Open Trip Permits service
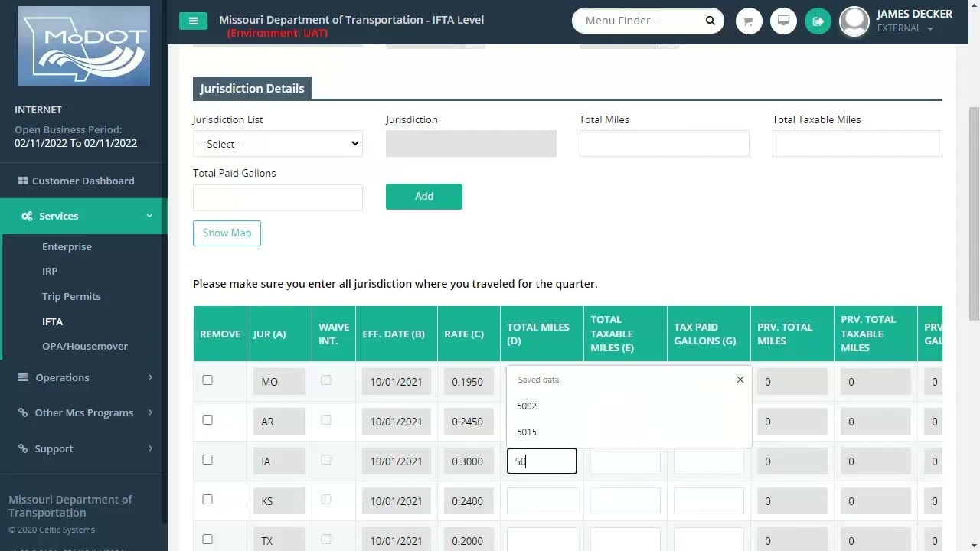 [71, 297]
